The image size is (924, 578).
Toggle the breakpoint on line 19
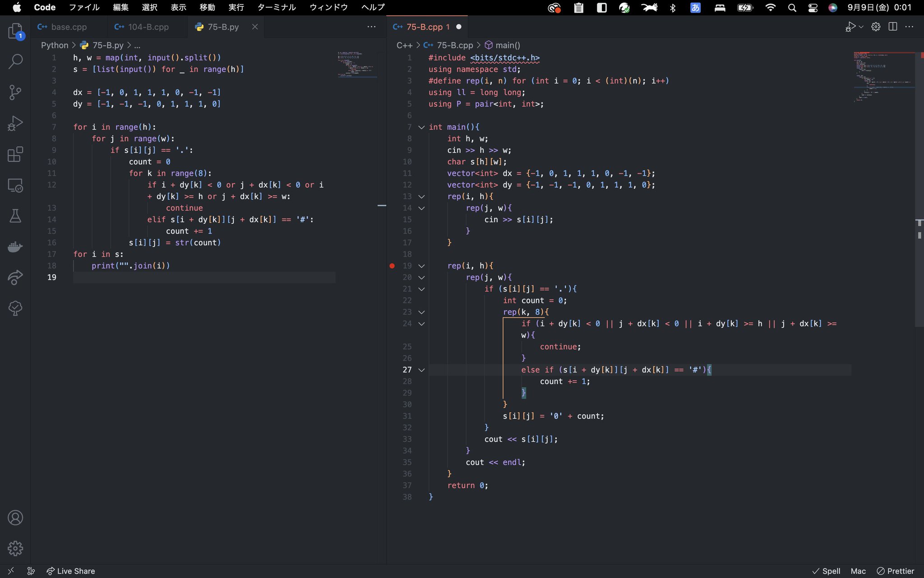pos(392,266)
